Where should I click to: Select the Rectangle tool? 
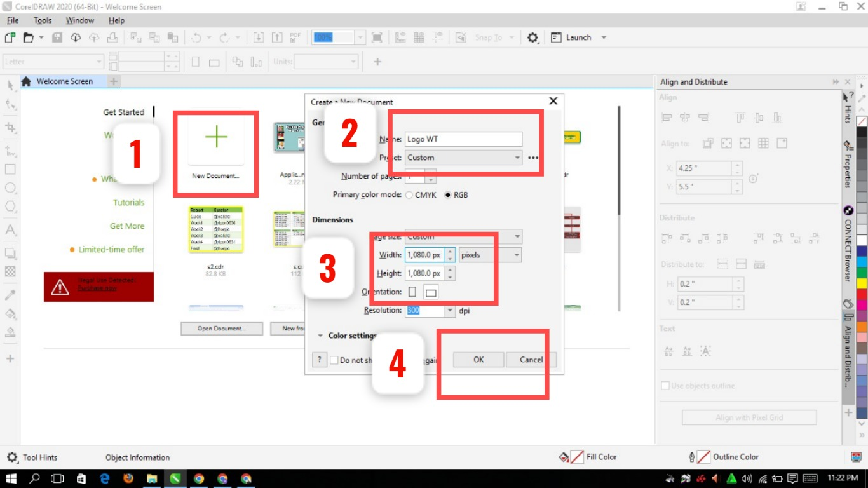[10, 170]
